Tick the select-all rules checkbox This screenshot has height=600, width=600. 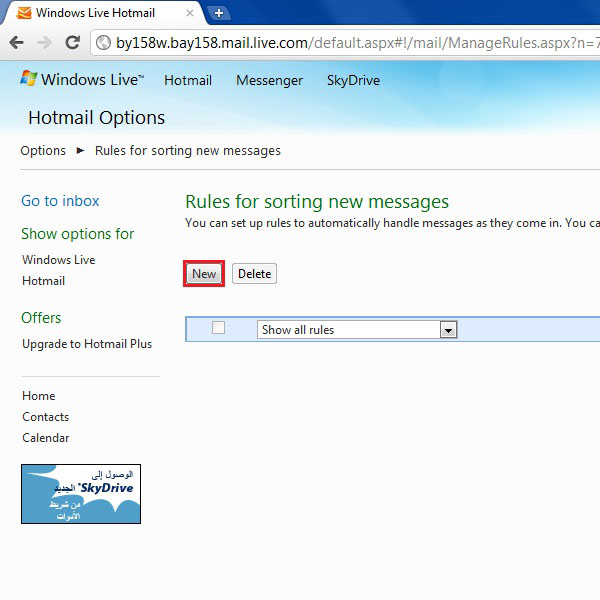click(x=218, y=328)
